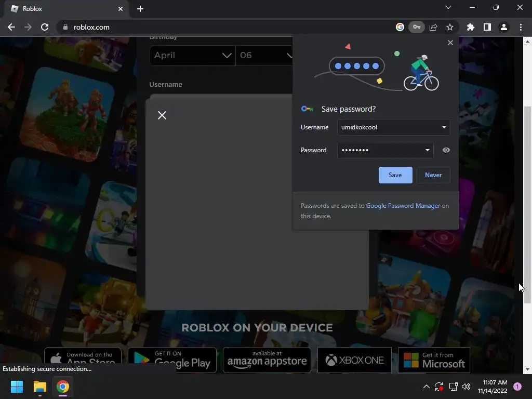Viewport: 532px width, 399px height.
Task: Bookmark this tab with star icon
Action: 450,27
